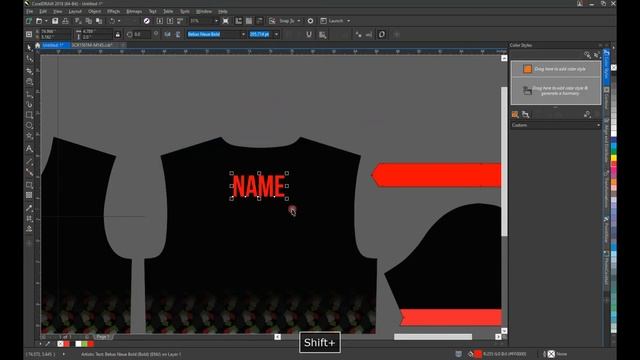Select the Ellipse tool
640x360 pixels.
tap(29, 126)
